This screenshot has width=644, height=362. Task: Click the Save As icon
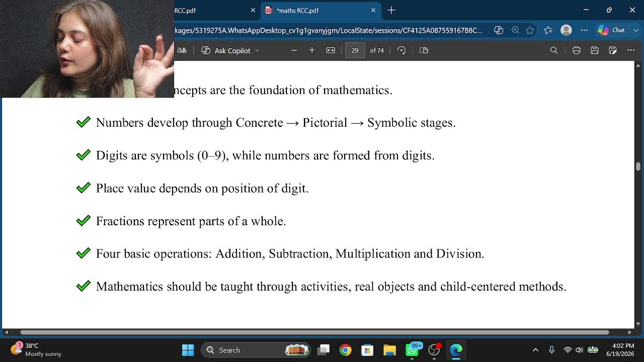tap(613, 50)
